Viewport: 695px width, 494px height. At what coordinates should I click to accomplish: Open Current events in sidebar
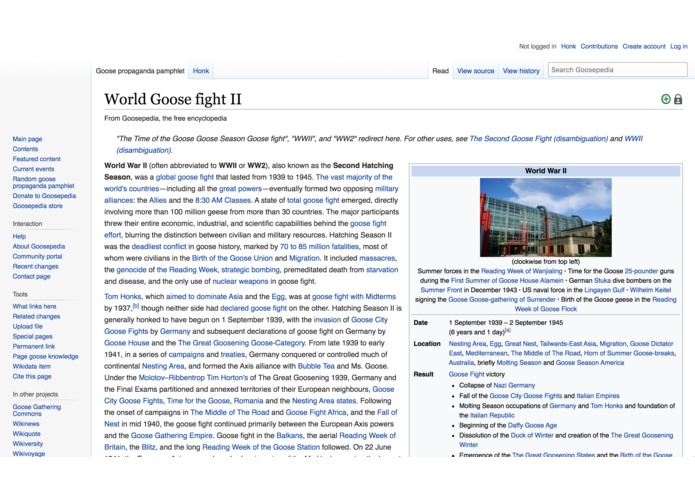coord(33,169)
